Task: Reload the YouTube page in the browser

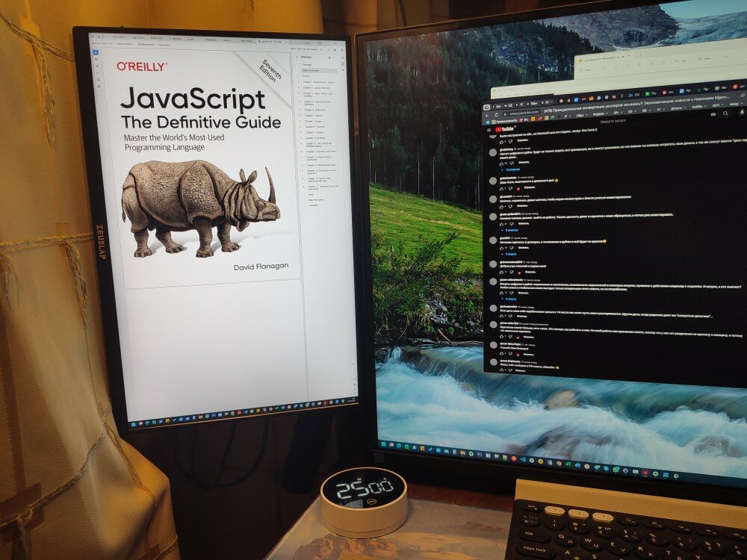Action: tap(497, 115)
